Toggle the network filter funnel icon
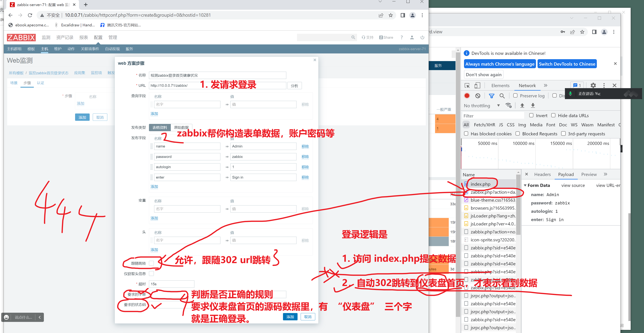Viewport: 644px width, 333px height. 491,96
